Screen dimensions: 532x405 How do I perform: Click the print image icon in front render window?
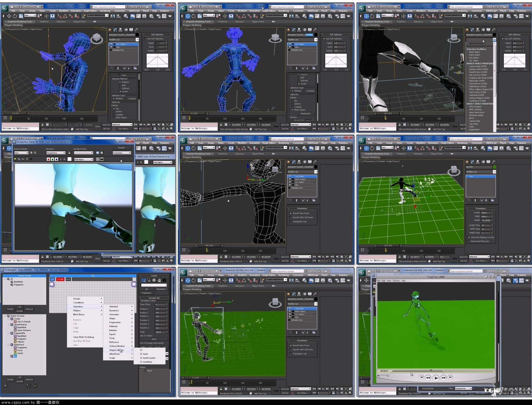click(x=27, y=159)
